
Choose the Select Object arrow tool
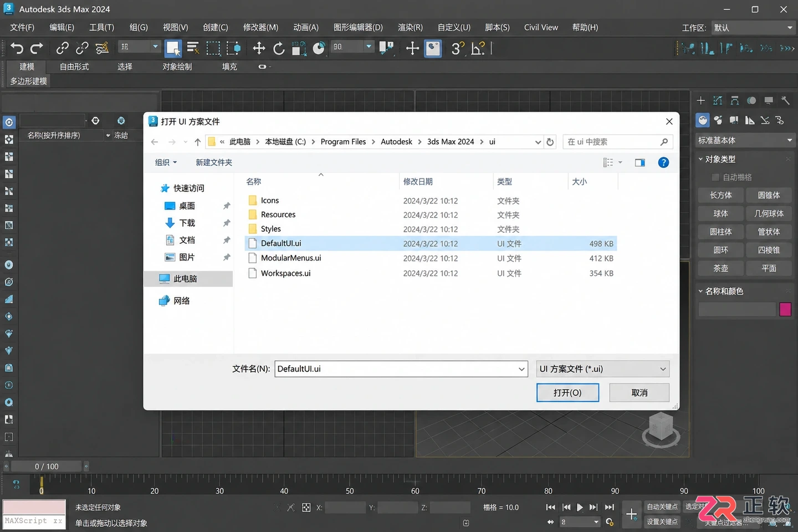(x=173, y=49)
